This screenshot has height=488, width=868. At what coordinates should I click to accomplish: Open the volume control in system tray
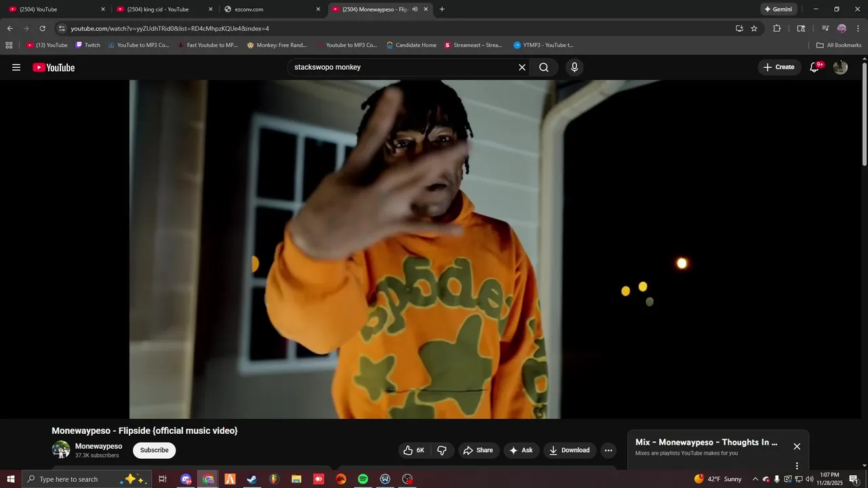tap(810, 479)
